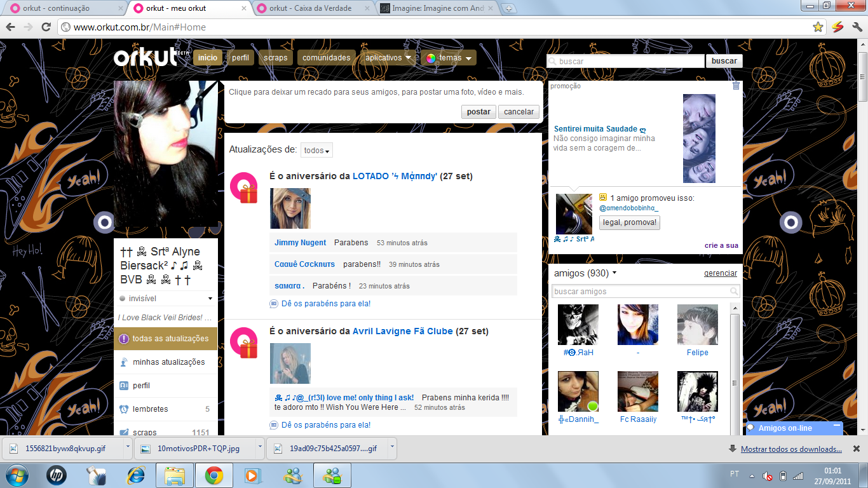Click gift icon for Avril Lavigne birthday

[x=243, y=342]
